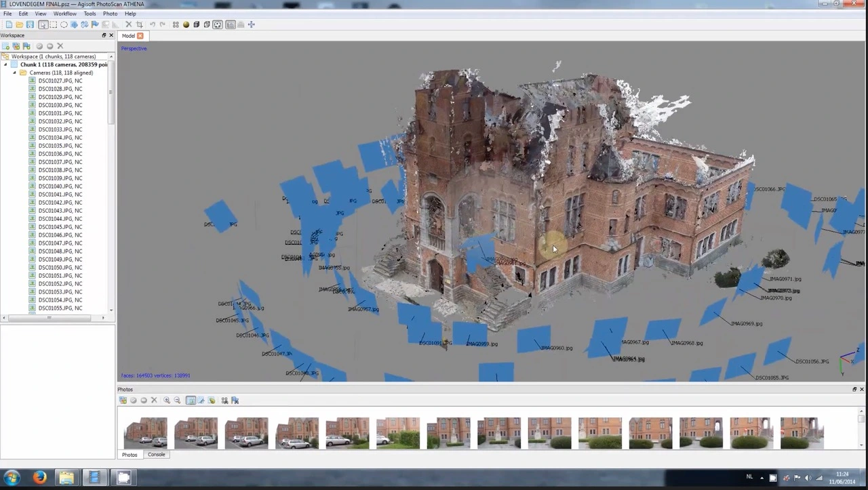Open the first photo thumbnail
Image resolution: width=868 pixels, height=490 pixels.
point(145,433)
